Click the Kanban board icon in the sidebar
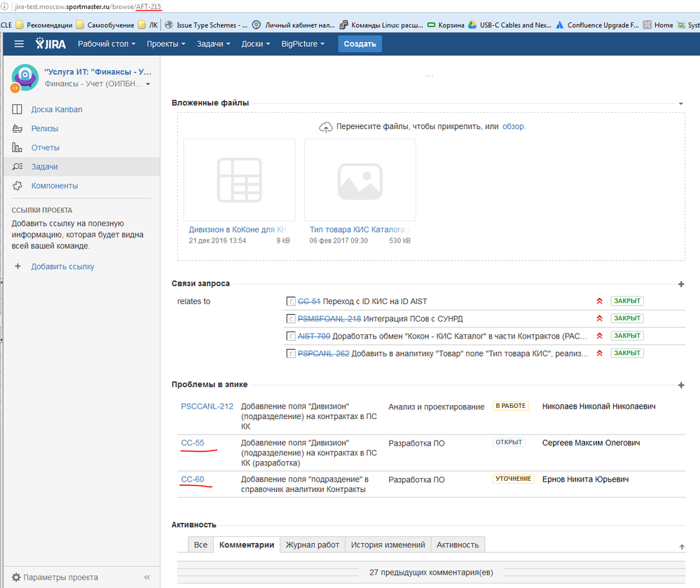The image size is (700, 588). (x=17, y=109)
